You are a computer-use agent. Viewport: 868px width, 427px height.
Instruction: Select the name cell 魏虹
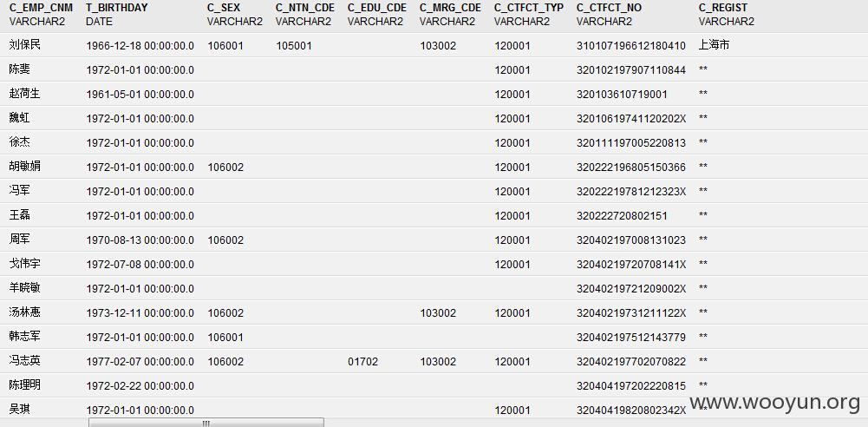coord(19,119)
